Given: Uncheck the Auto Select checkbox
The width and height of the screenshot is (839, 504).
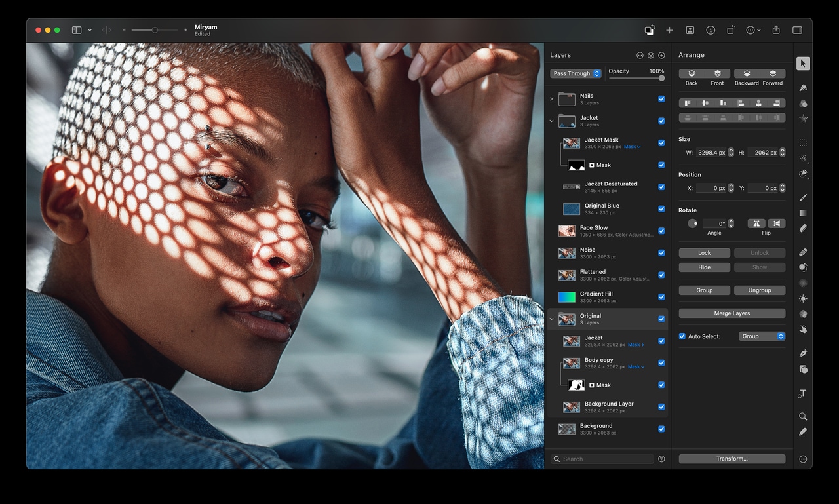Looking at the screenshot, I should coord(682,336).
